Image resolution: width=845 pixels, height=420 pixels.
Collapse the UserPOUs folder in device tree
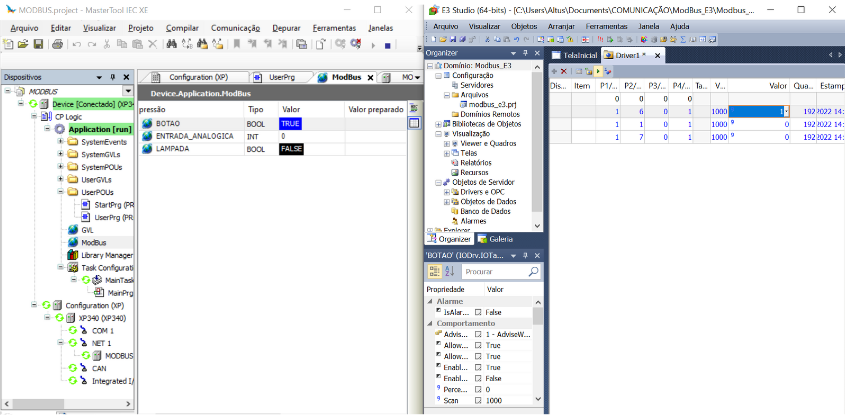tap(61, 192)
